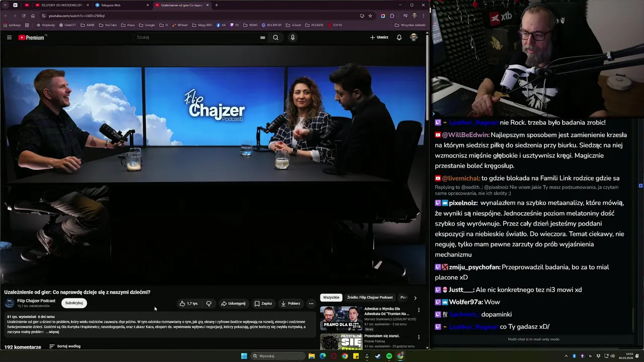Screen dimensions: 644x362
Task: Click the YouTube search magnifier button
Action: tap(276, 37)
